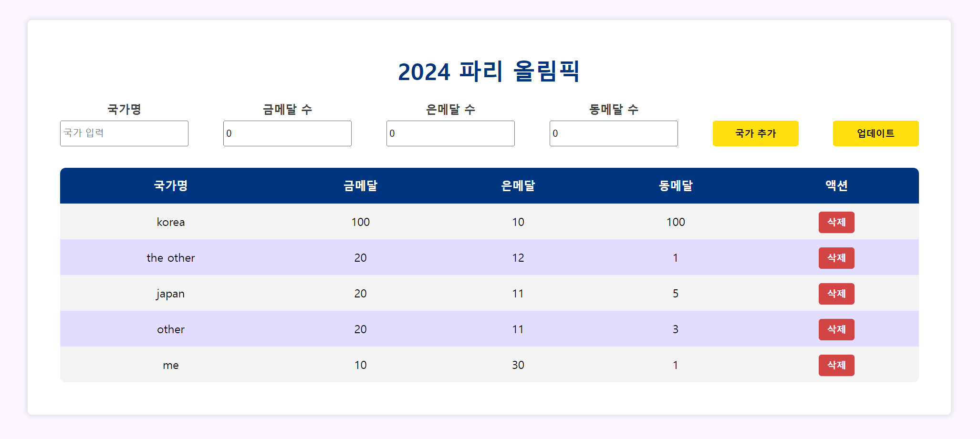Click the bronze medal count 3 cell
The height and width of the screenshot is (439, 980).
pyautogui.click(x=676, y=329)
